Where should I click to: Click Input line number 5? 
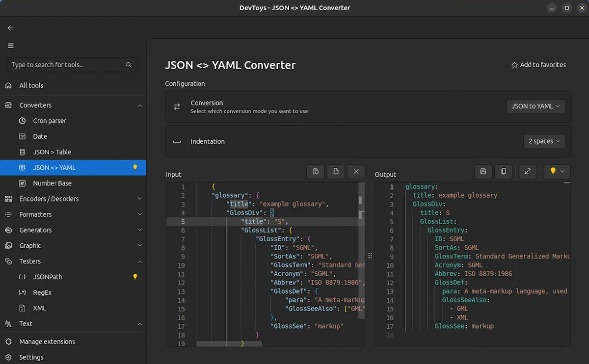coord(183,222)
